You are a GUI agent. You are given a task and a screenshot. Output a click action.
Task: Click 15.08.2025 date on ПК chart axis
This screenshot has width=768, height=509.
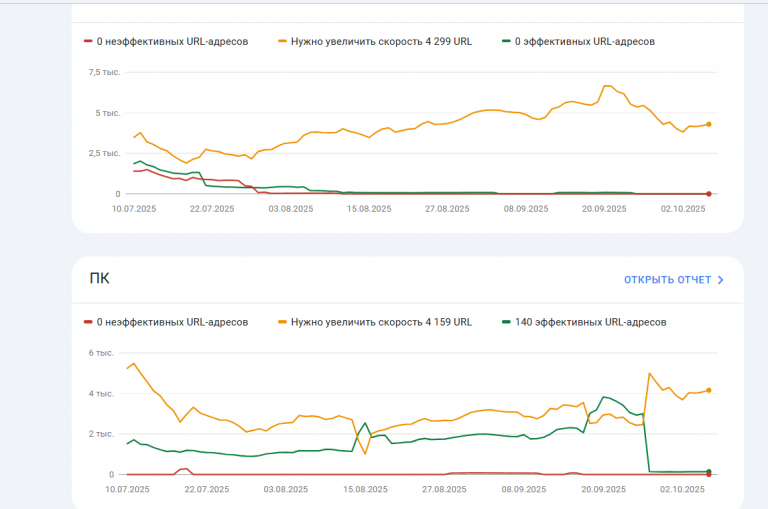pos(366,490)
